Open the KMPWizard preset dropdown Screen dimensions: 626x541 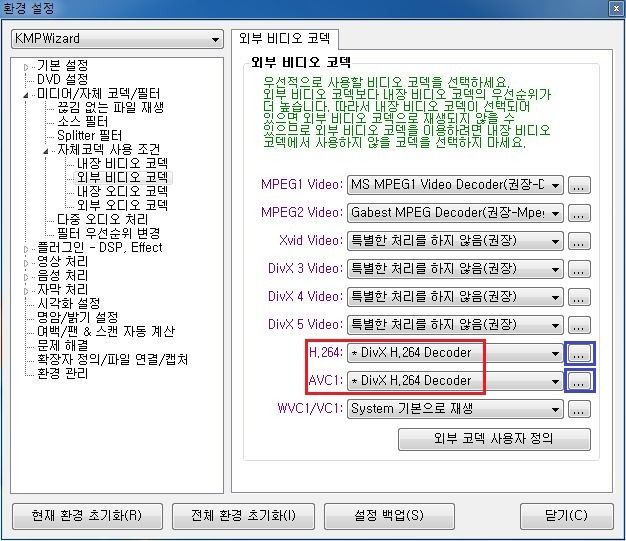coord(117,39)
